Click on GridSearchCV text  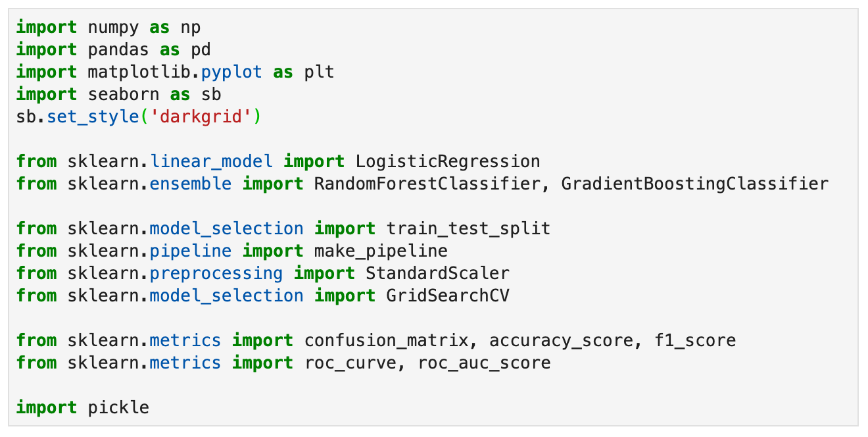447,296
